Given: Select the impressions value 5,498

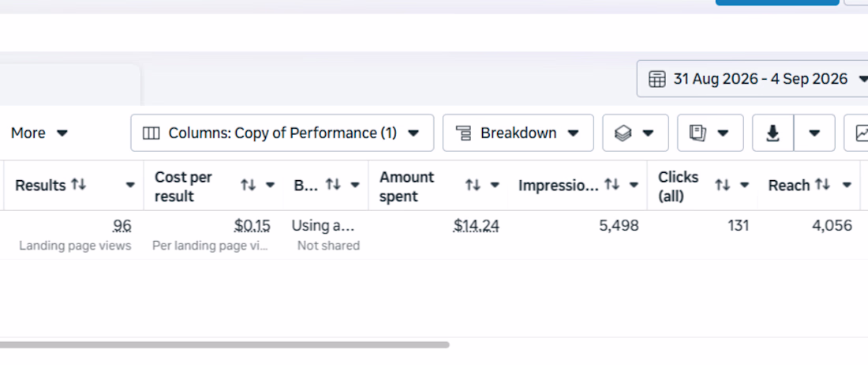Looking at the screenshot, I should point(619,225).
